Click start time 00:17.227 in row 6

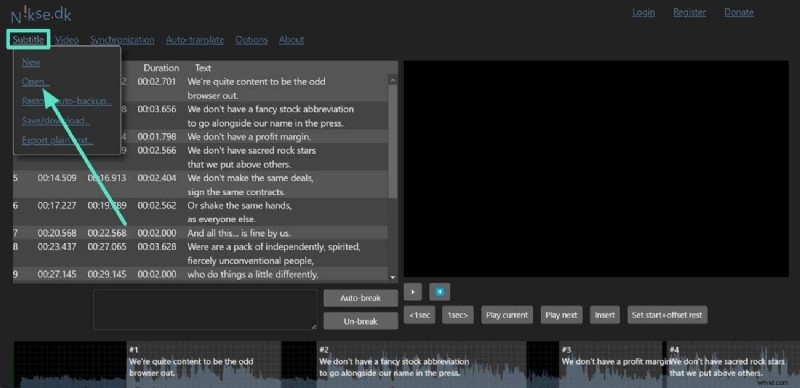[57, 206]
